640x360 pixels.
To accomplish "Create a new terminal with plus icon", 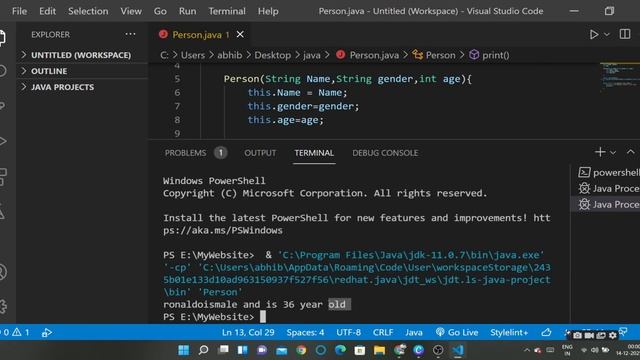I will 600,152.
